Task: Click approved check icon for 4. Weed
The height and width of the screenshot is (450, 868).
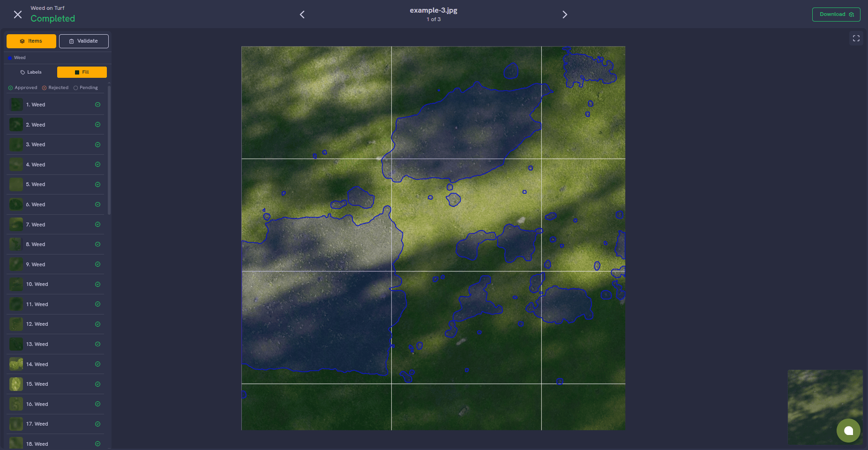Action: (x=97, y=165)
